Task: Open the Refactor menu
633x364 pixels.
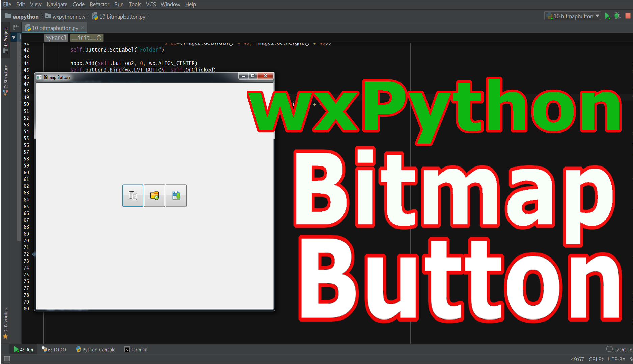Action: (x=100, y=4)
